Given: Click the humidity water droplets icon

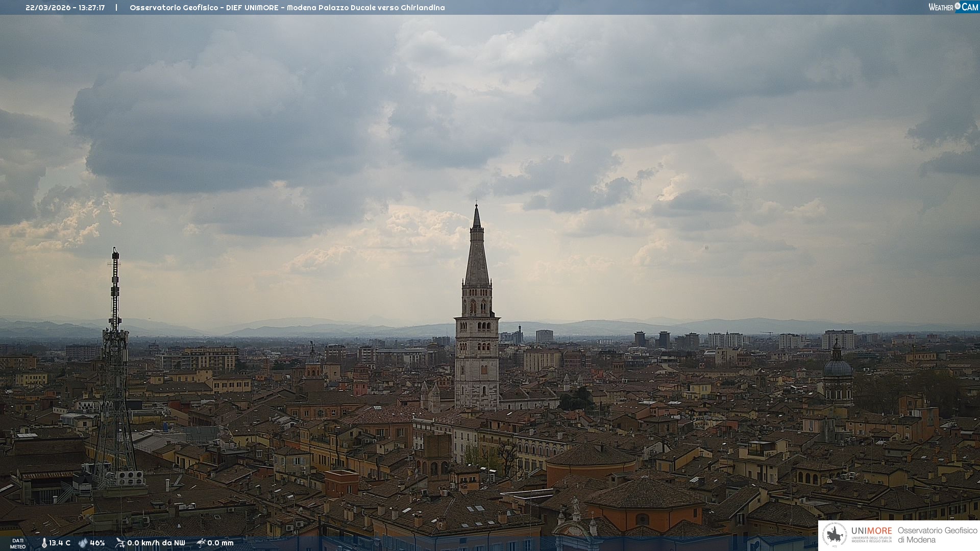Looking at the screenshot, I should [83, 543].
